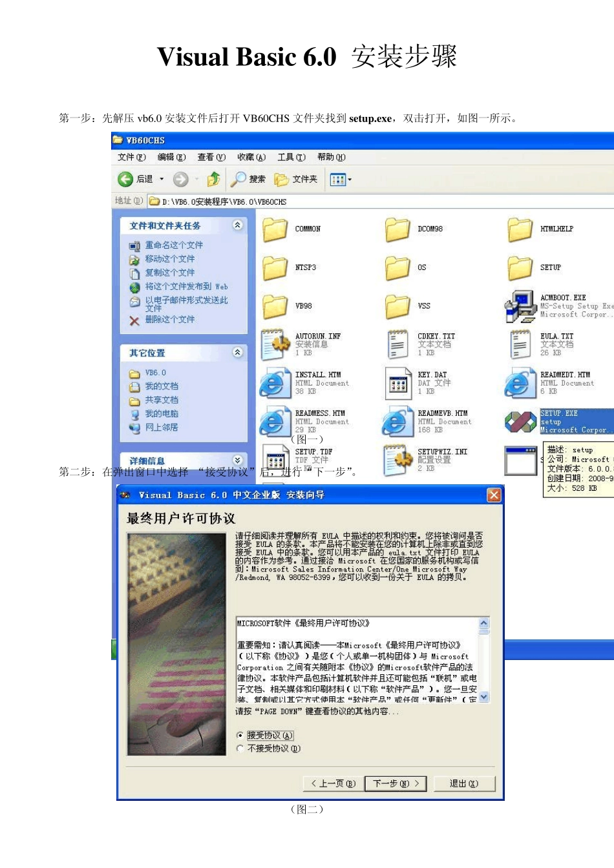Viewport: 614px width, 868px height.
Task: Open 我的文档 under 其它位置
Action: tap(162, 386)
